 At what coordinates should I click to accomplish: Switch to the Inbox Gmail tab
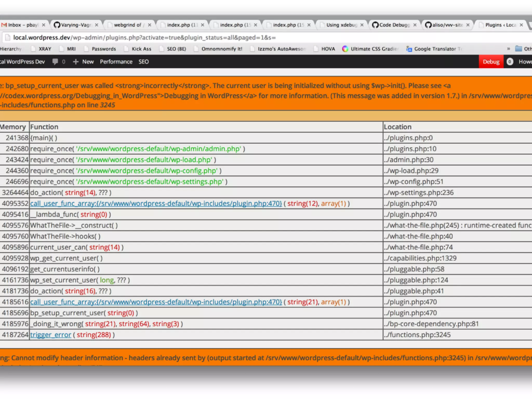[23, 25]
